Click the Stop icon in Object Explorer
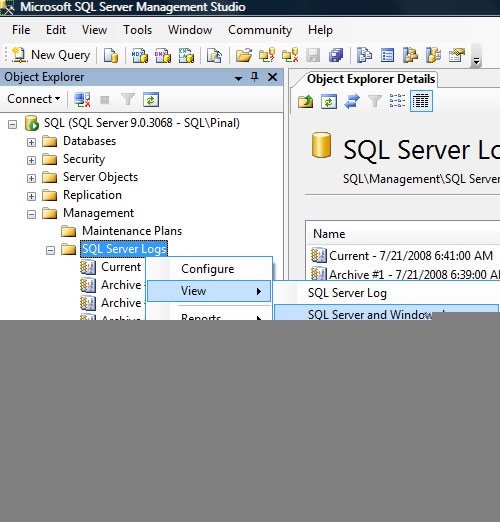The width and height of the screenshot is (500, 522). click(x=105, y=100)
